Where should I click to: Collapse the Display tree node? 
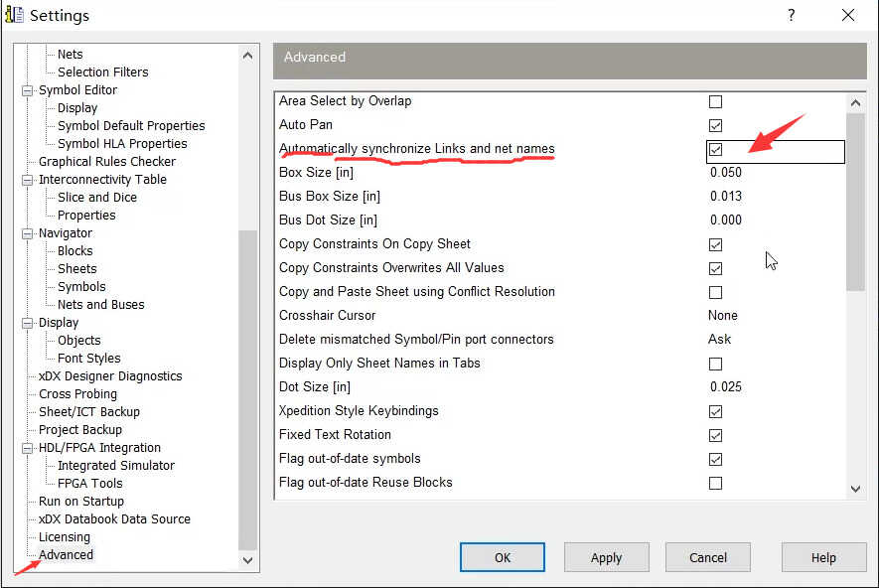[27, 323]
